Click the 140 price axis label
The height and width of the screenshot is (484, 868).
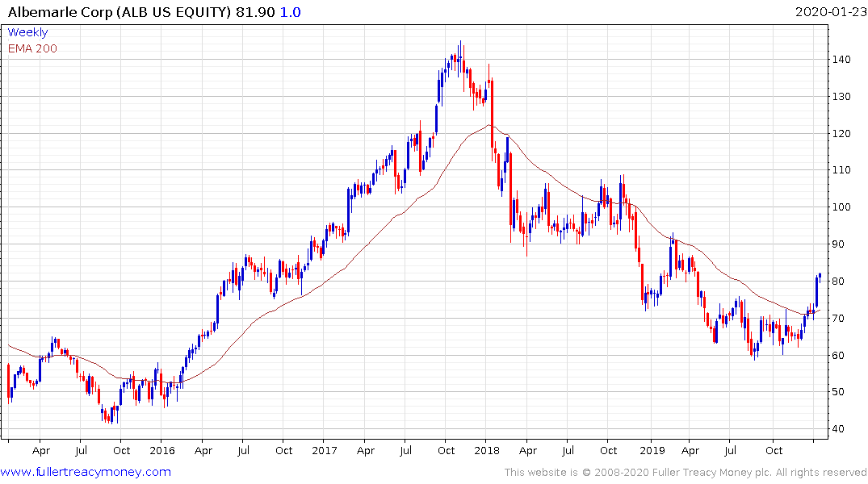841,59
